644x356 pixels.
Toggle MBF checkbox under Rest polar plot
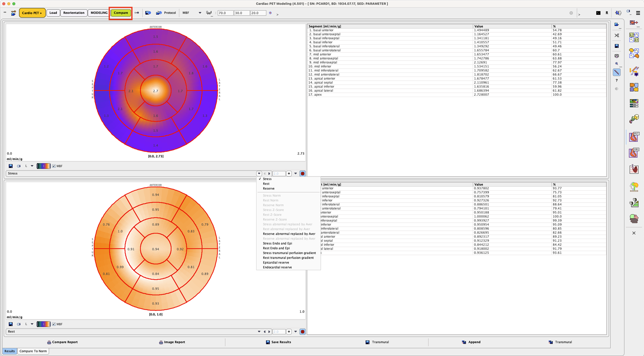click(x=54, y=324)
